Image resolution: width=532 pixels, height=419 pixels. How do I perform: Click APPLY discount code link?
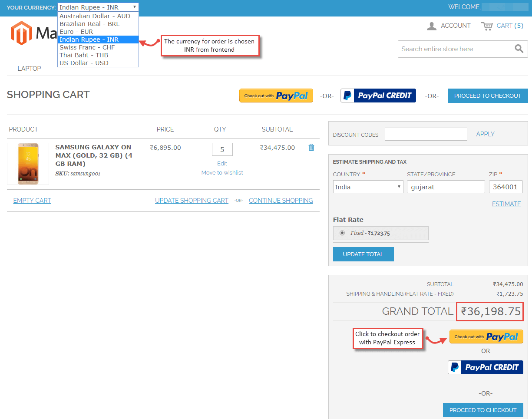(x=485, y=134)
